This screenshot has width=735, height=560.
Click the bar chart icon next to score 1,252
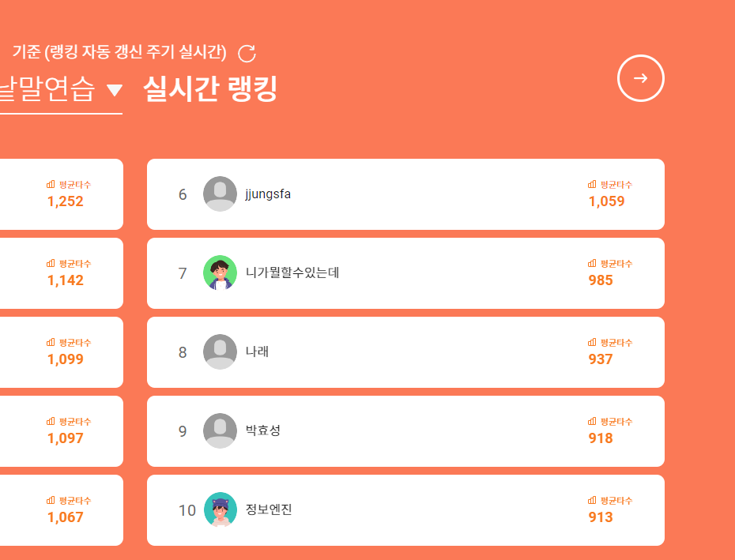pos(49,185)
